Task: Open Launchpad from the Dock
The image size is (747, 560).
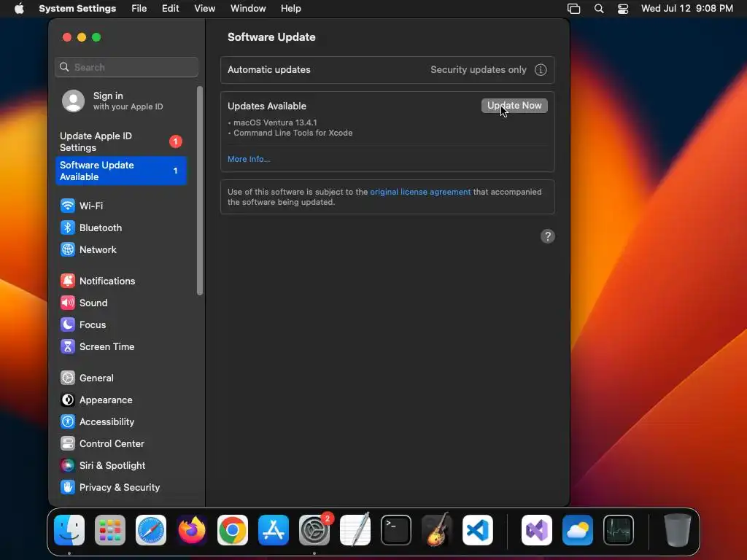Action: coord(110,529)
